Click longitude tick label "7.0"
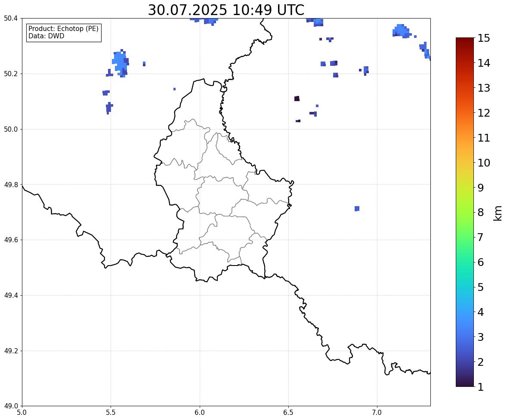Screen dimensions: 507x420 click(x=377, y=413)
